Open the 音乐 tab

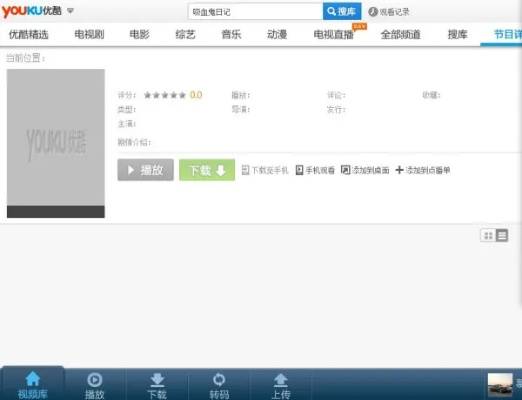231,34
